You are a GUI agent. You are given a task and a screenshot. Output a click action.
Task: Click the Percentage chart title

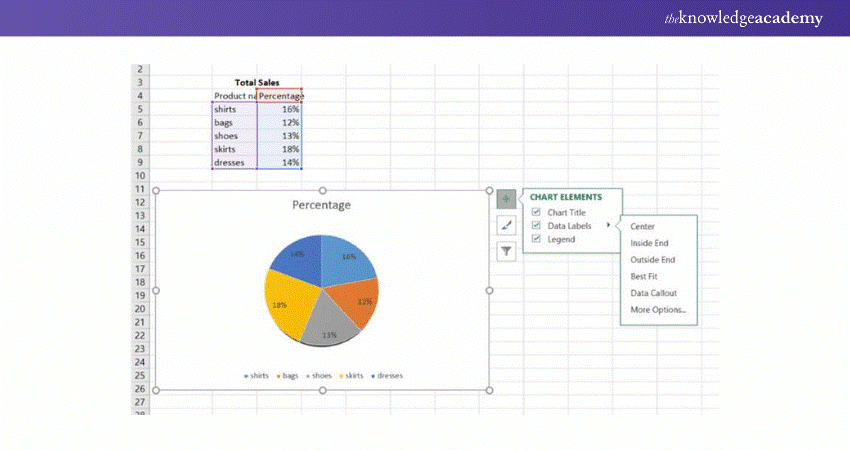(321, 205)
